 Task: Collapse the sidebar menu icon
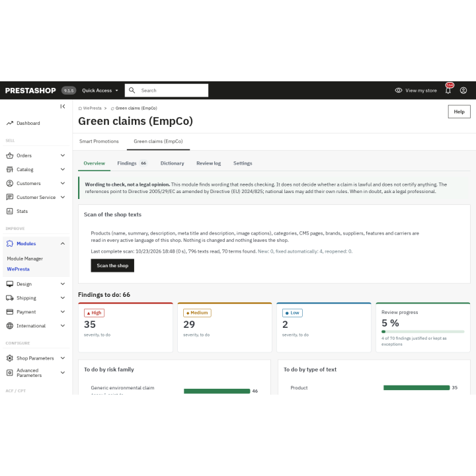click(x=63, y=106)
